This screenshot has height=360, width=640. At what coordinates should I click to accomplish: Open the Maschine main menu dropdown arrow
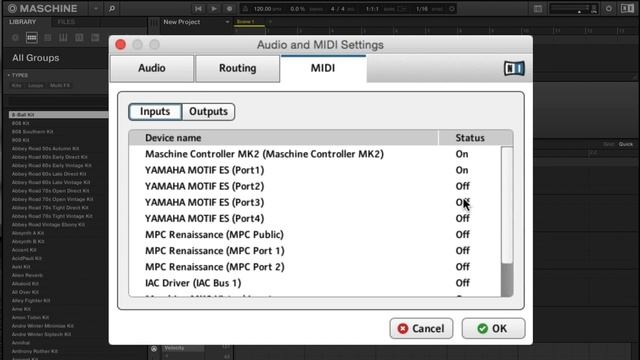96,9
